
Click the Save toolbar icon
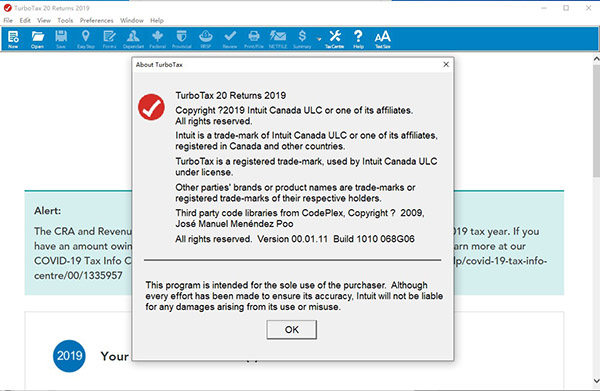[61, 39]
